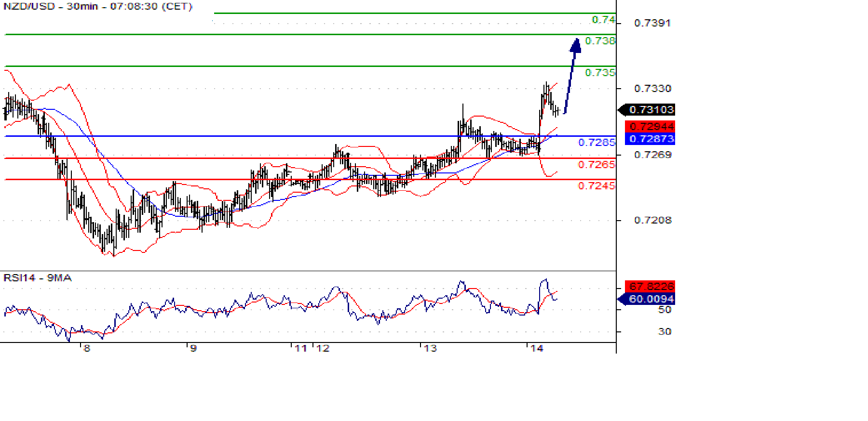Click the red price tag 0.72944
The height and width of the screenshot is (421, 868).
click(x=650, y=127)
